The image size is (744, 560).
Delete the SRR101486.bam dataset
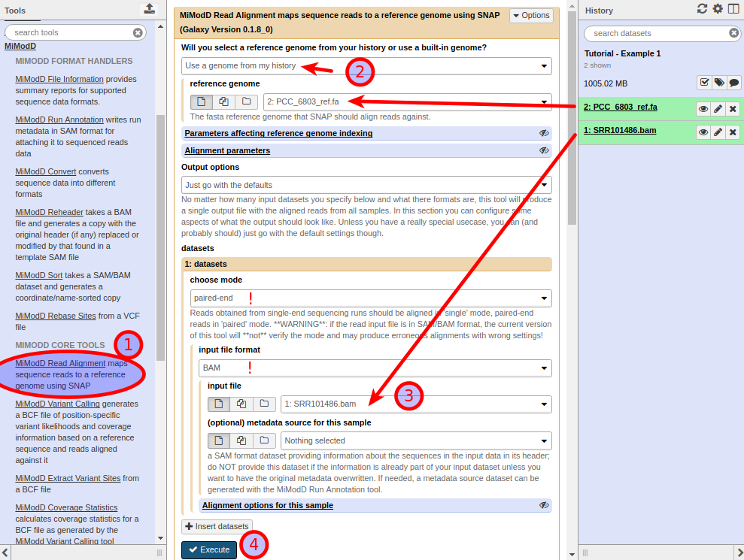click(733, 132)
